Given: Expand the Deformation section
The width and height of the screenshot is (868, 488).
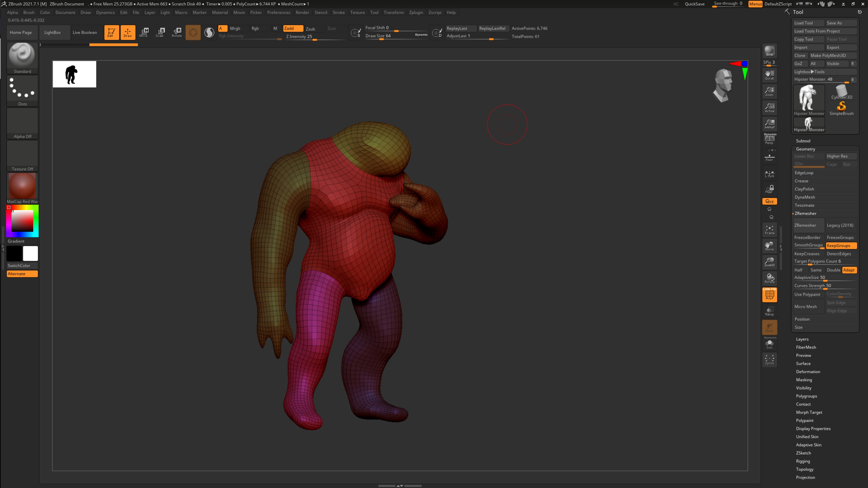Looking at the screenshot, I should click(x=808, y=371).
